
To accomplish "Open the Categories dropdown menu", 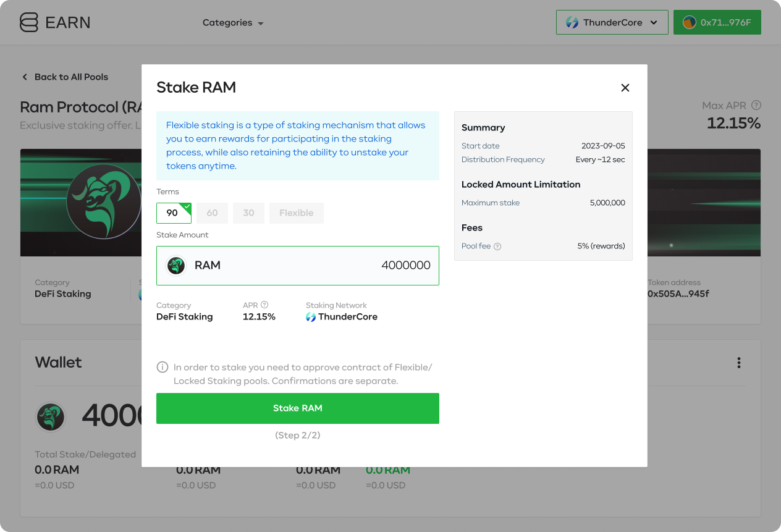I will [x=233, y=23].
